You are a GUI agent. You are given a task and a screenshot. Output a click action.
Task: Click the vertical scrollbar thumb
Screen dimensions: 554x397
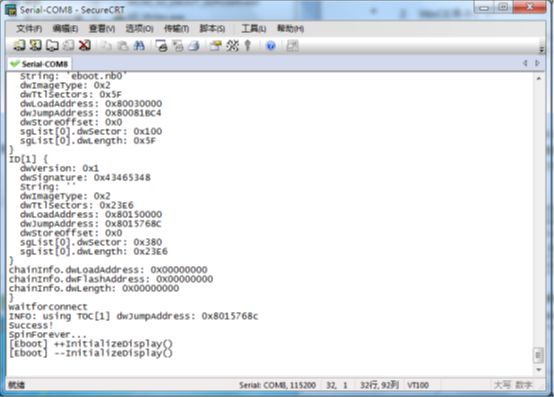(x=538, y=355)
